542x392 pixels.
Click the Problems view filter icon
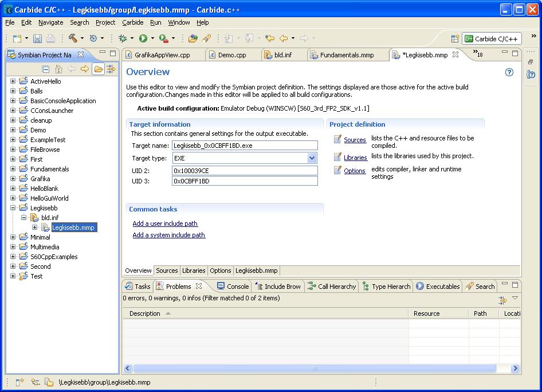[502, 300]
